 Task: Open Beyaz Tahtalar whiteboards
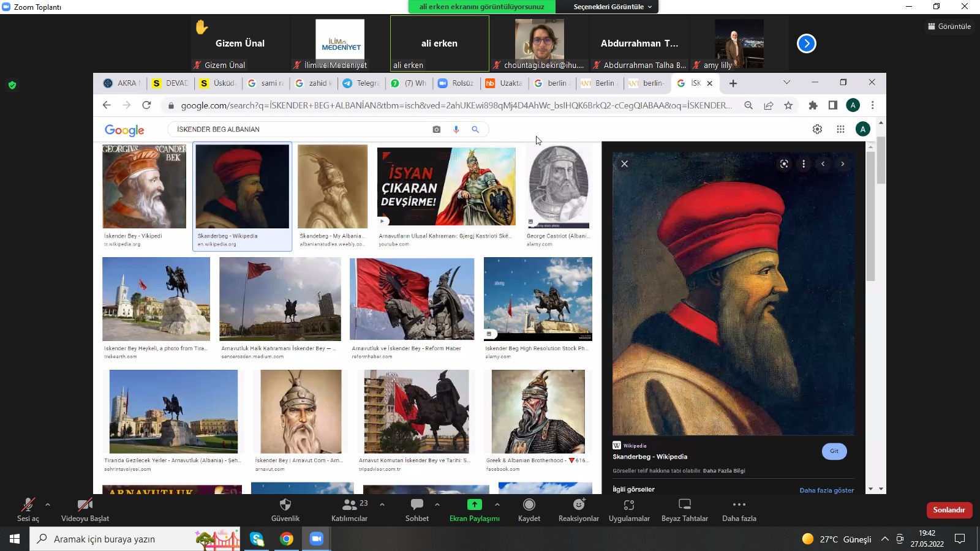coord(685,510)
